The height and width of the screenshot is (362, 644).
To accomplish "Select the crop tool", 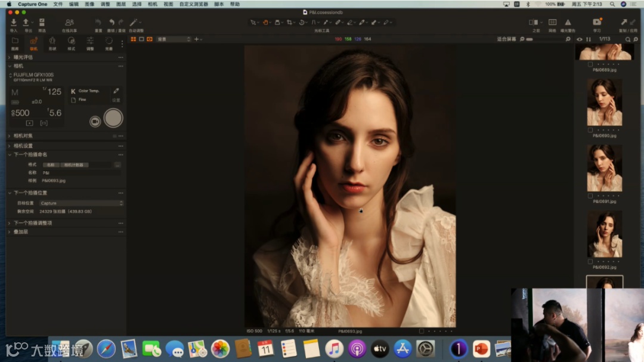I will (x=290, y=22).
